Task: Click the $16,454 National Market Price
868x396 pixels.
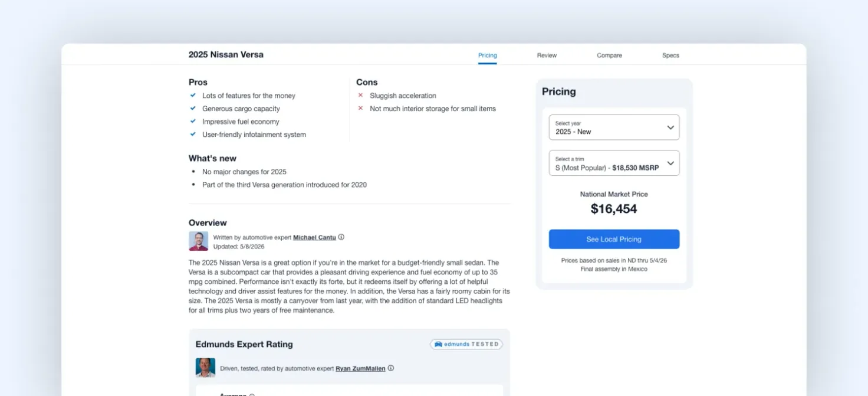Action: point(614,208)
